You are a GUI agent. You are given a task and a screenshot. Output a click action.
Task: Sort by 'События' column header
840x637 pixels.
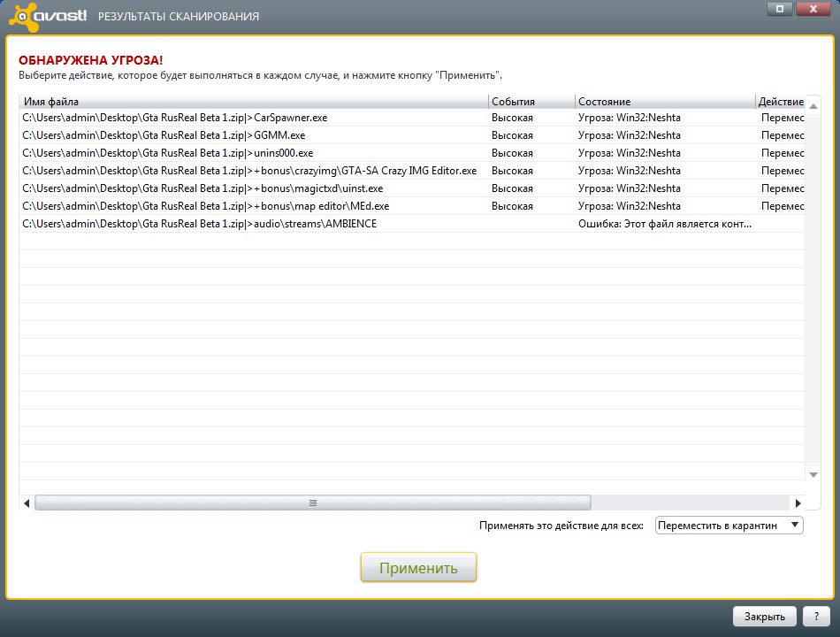point(531,102)
